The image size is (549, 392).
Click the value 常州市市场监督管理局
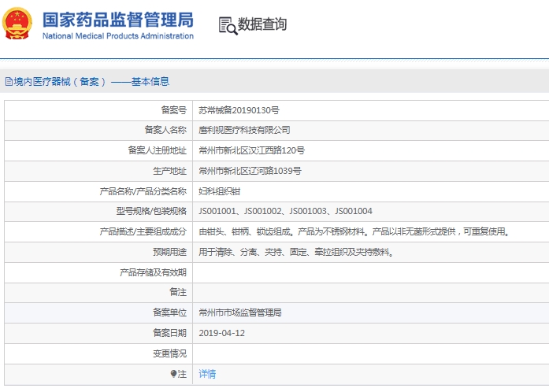point(240,312)
